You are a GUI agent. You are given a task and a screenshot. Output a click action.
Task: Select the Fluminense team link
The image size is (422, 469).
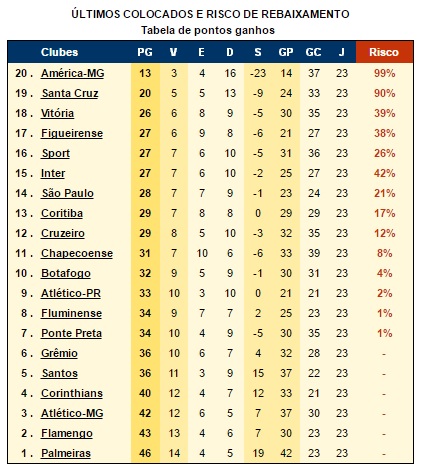[x=71, y=313]
